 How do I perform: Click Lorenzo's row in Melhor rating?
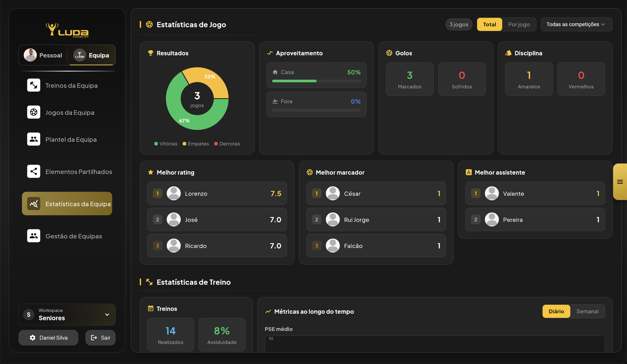(x=217, y=193)
